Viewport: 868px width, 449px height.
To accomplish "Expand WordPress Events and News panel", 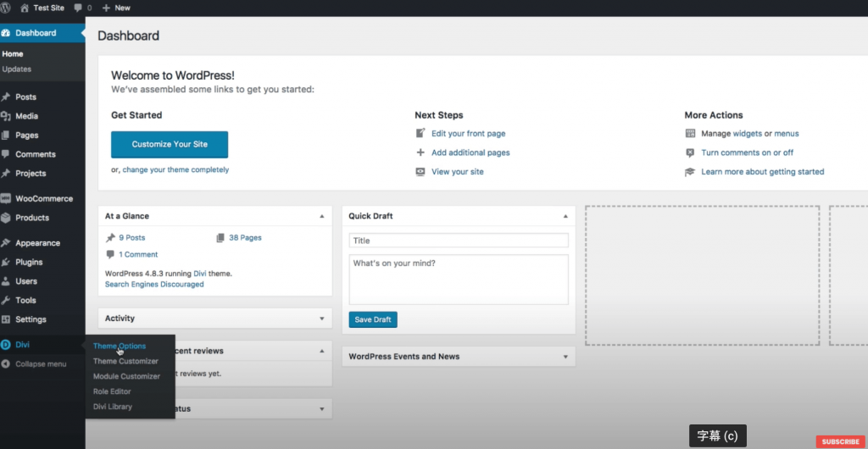I will click(565, 357).
